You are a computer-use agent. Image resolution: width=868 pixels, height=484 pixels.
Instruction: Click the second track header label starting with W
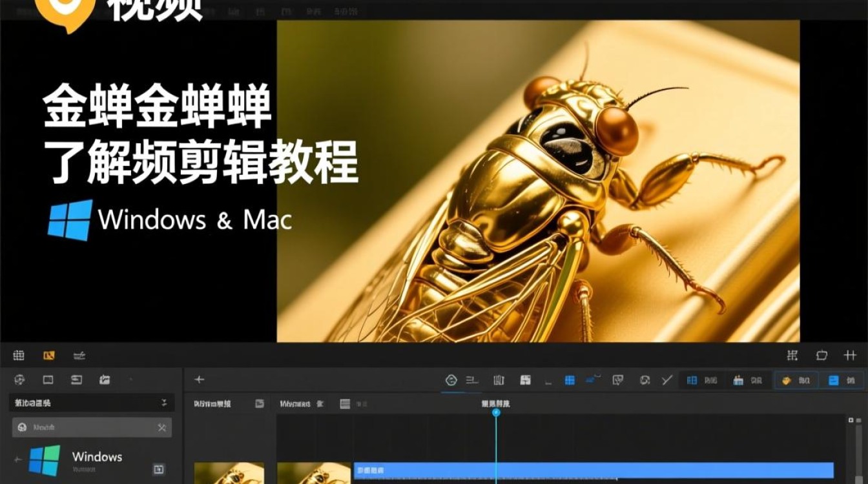pos(295,404)
